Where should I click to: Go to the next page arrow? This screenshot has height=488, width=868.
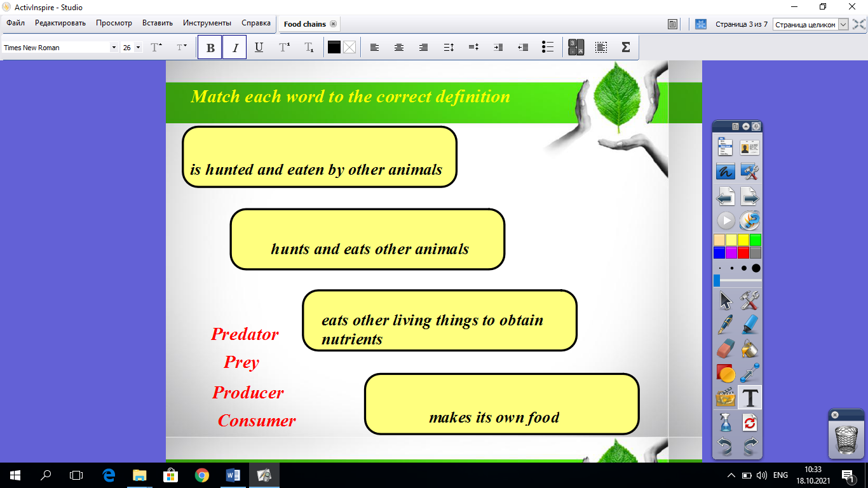(x=750, y=197)
